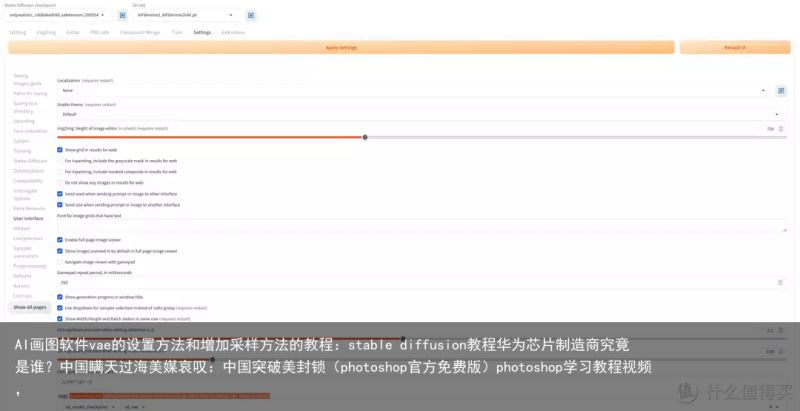This screenshot has width=800, height=411.
Task: Open the Saving to a directory page
Action: [25, 107]
